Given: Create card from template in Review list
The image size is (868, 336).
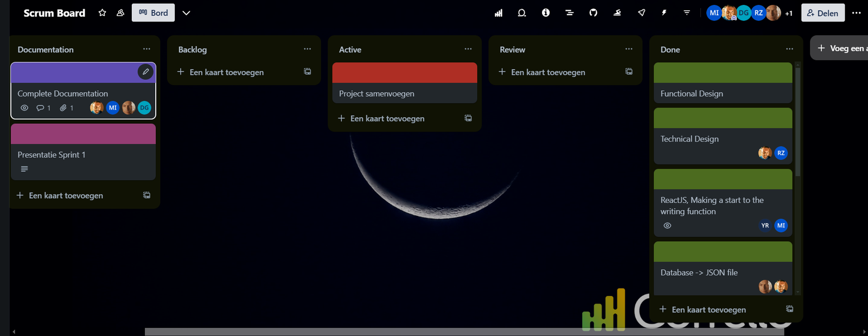Looking at the screenshot, I should [x=629, y=72].
